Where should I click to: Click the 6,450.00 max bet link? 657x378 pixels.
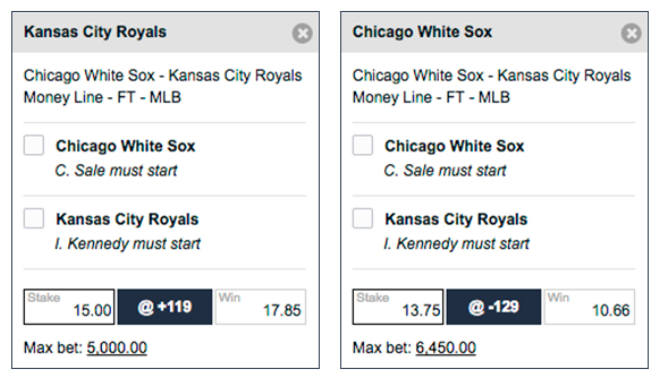coord(446,348)
